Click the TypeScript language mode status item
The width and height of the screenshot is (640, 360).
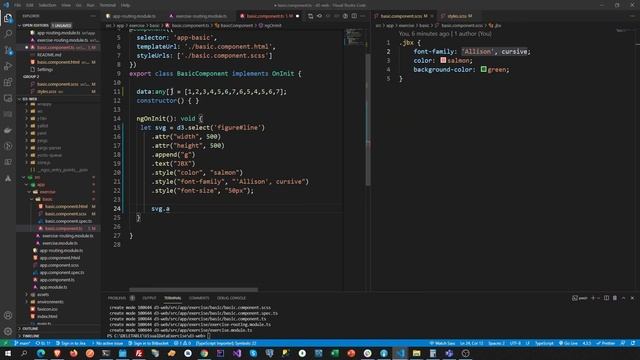[544, 343]
